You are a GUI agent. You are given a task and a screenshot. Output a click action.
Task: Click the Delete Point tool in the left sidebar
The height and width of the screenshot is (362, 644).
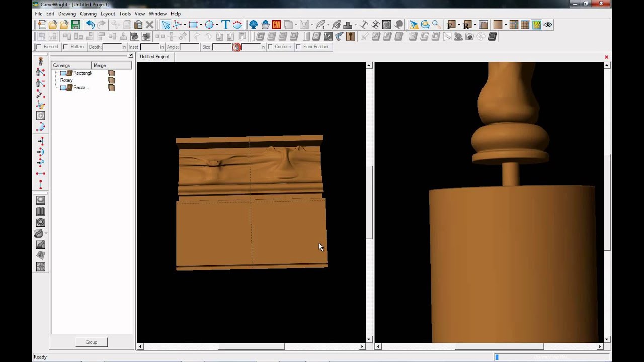pos(41,84)
